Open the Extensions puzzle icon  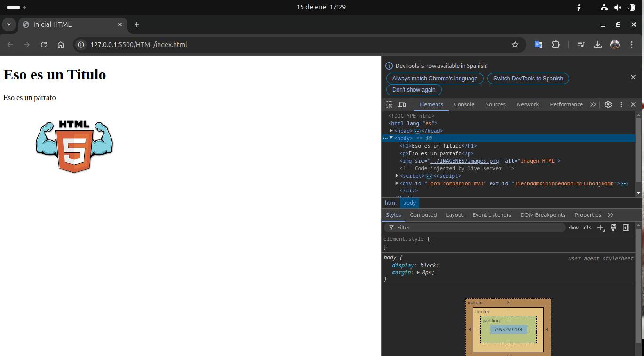click(556, 45)
